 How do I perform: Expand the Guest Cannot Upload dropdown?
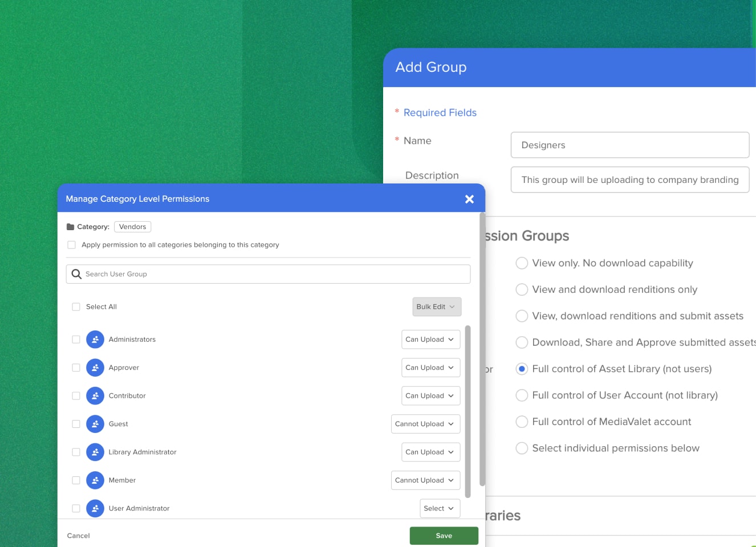(x=425, y=424)
